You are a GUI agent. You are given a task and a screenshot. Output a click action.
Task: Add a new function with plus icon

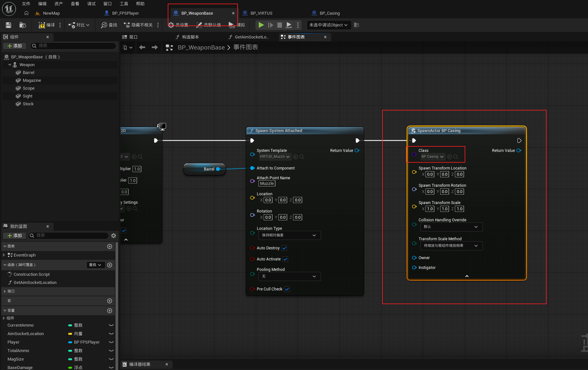coord(110,265)
